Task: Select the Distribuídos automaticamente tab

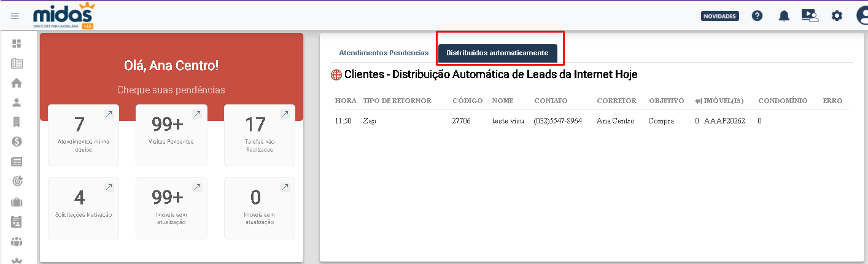Action: tap(497, 53)
